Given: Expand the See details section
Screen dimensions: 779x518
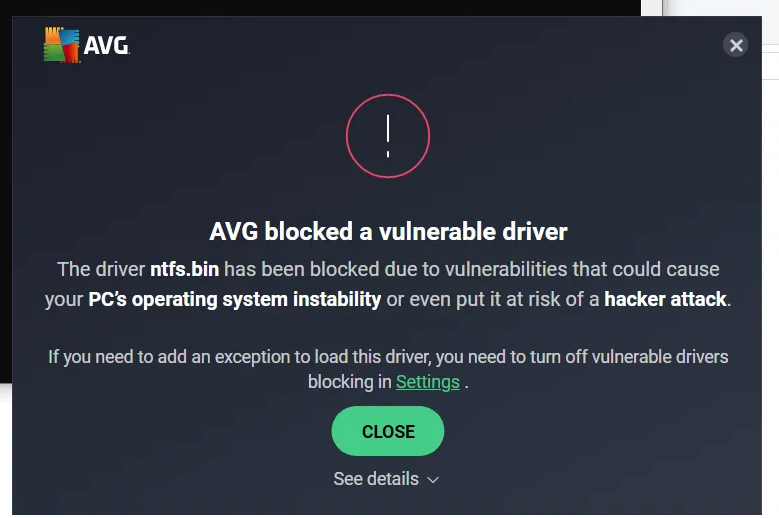Looking at the screenshot, I should click(376, 479).
